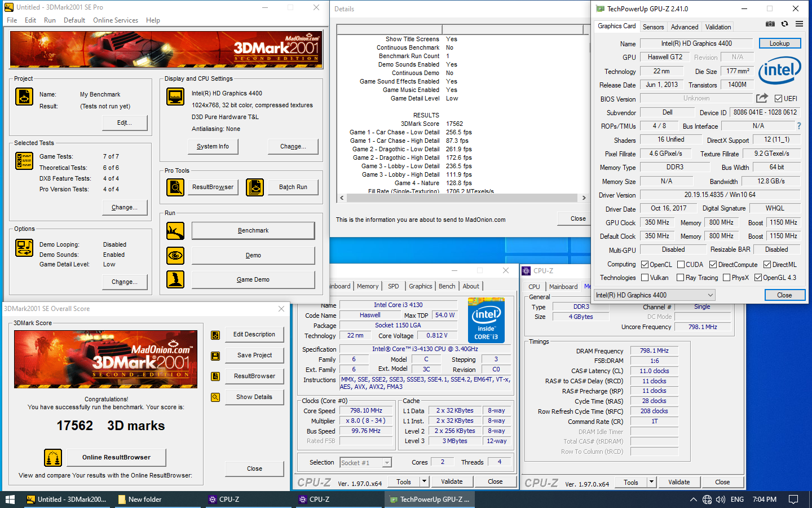The height and width of the screenshot is (508, 812).
Task: Open the Socket #1 selection dropdown
Action: [365, 463]
